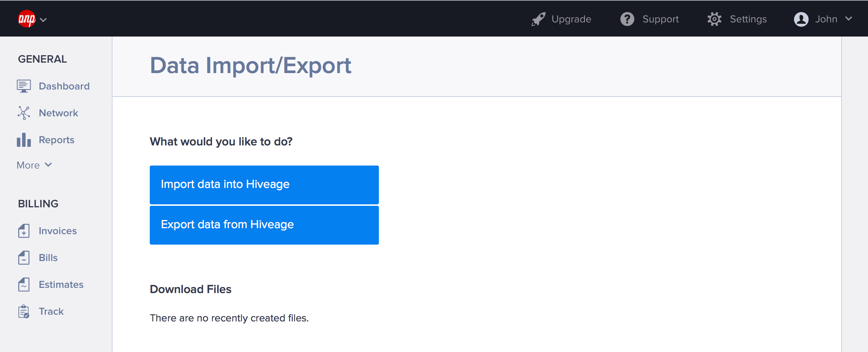Viewport: 868px width, 352px height.
Task: Click 'There are no recently created files.' text
Action: click(229, 318)
